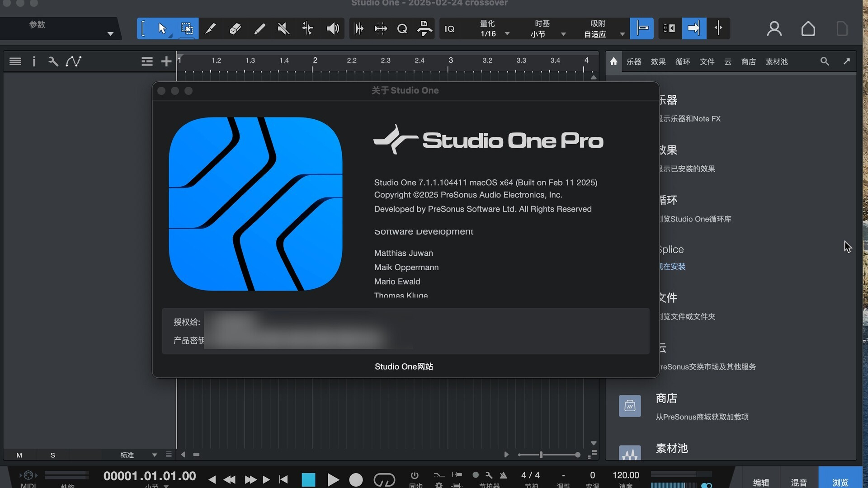This screenshot has width=868, height=488.
Task: Switch to the 商店 browser tab
Action: [749, 62]
